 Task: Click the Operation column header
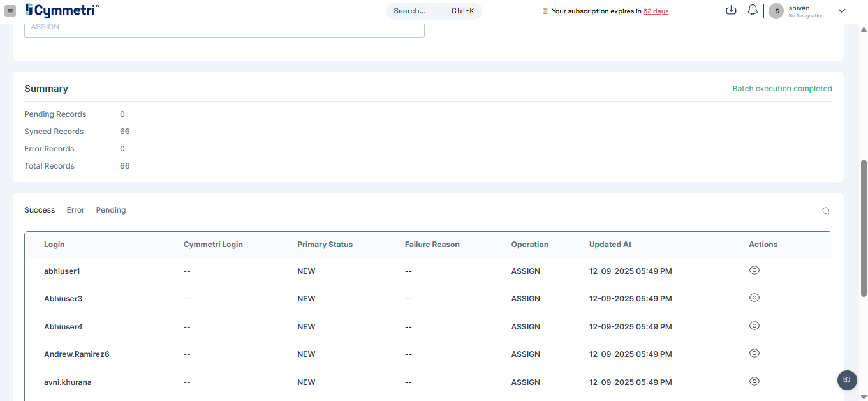click(x=530, y=245)
